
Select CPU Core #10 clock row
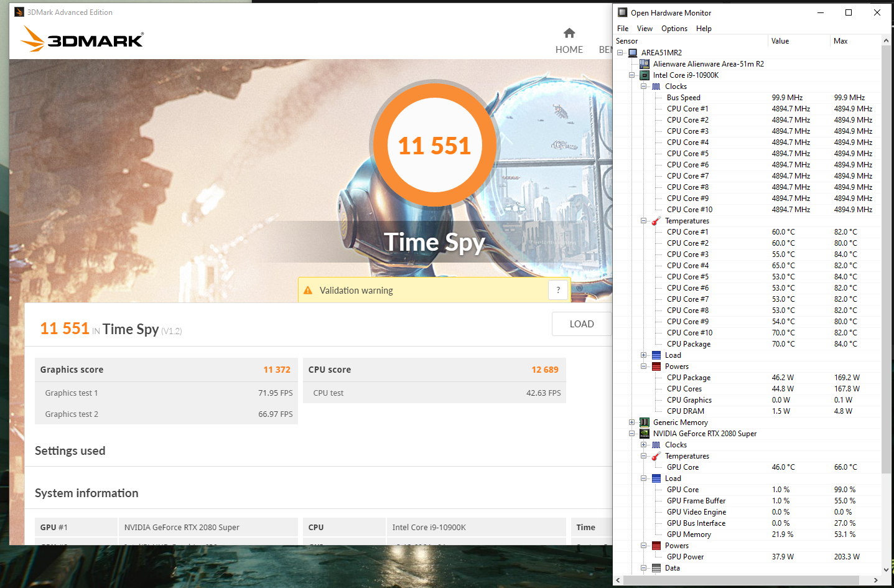pyautogui.click(x=748, y=210)
